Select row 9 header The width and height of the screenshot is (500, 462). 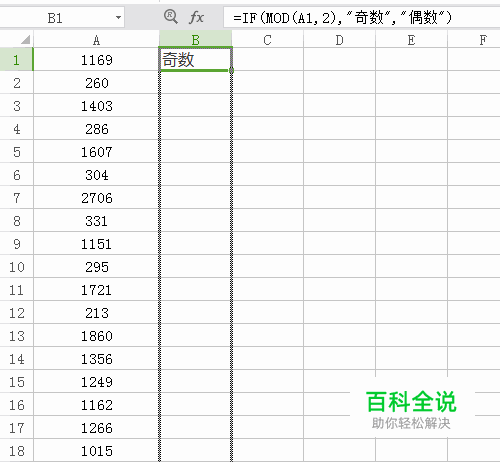[x=16, y=243]
